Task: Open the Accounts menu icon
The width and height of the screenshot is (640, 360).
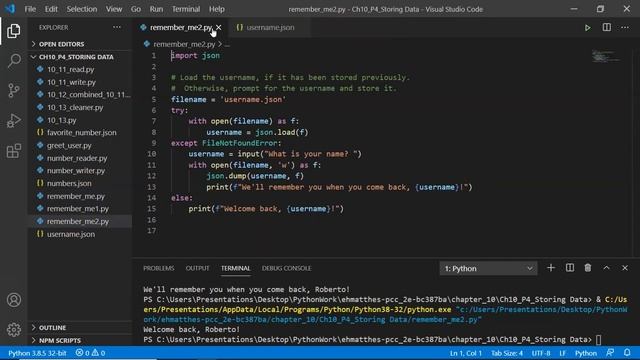Action: [13, 300]
